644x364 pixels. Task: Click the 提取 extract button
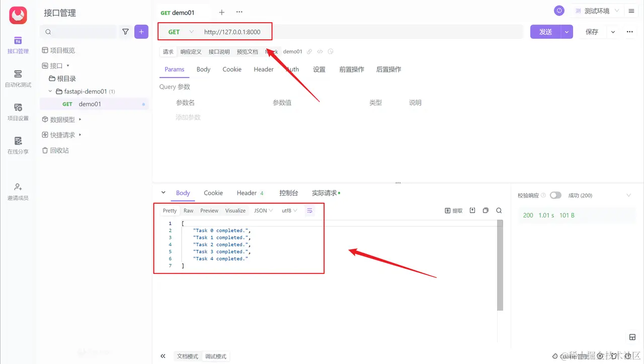tap(454, 210)
